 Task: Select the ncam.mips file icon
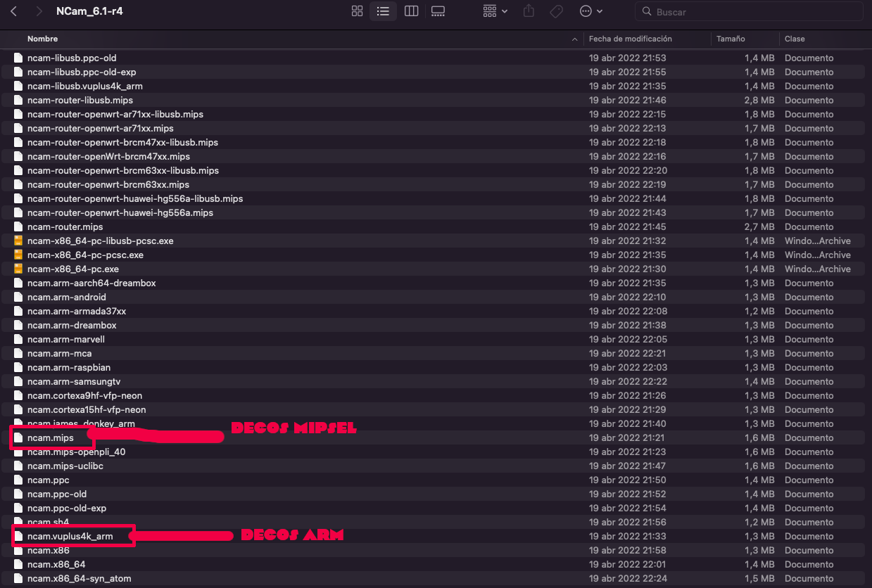coord(19,437)
